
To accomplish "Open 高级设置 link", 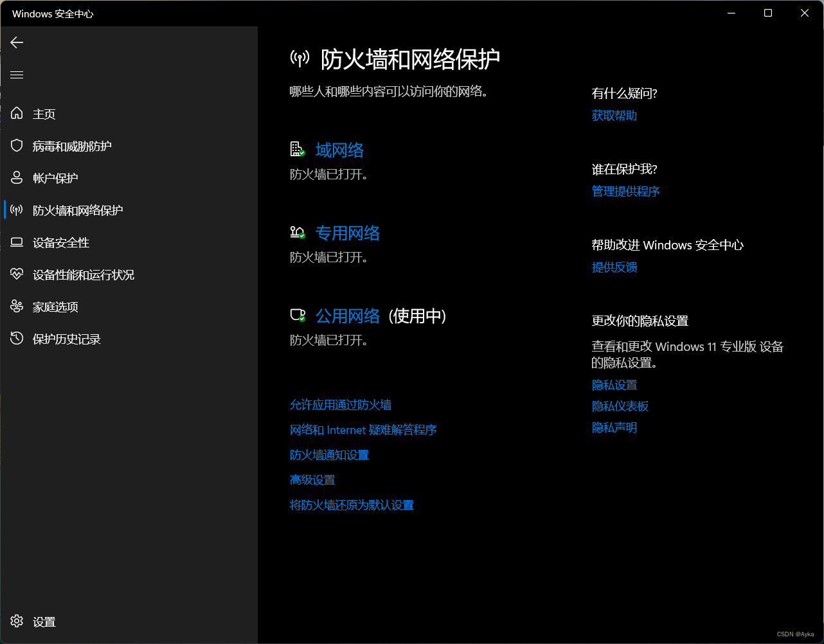I will coord(312,480).
